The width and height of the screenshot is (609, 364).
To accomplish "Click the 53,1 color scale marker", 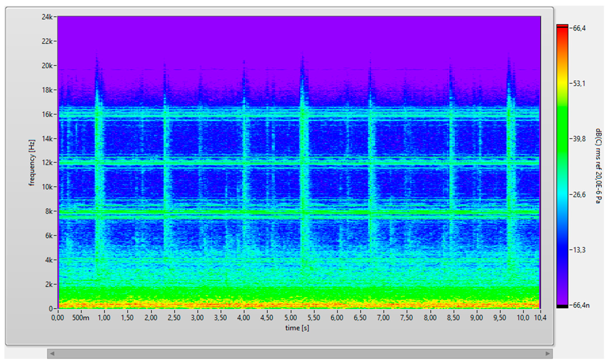I will pos(579,84).
